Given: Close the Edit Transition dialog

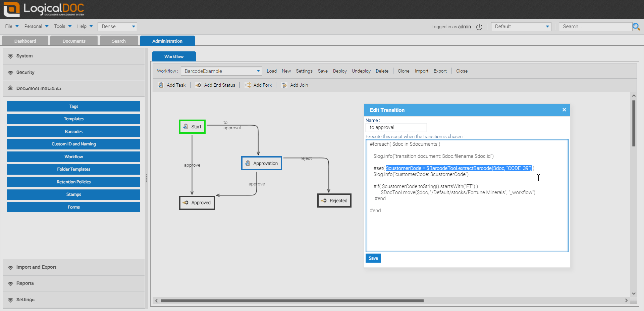Looking at the screenshot, I should pos(564,110).
